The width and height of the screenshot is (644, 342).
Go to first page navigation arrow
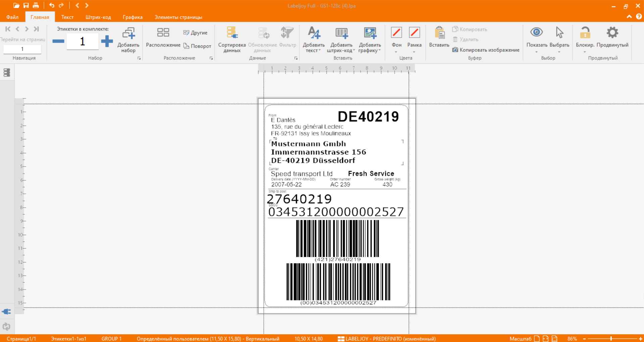click(x=8, y=29)
